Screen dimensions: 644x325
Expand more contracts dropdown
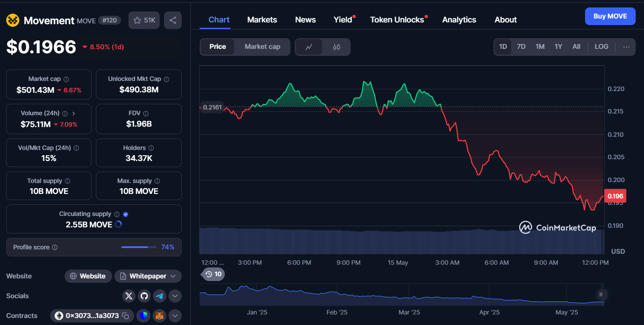[175, 316]
